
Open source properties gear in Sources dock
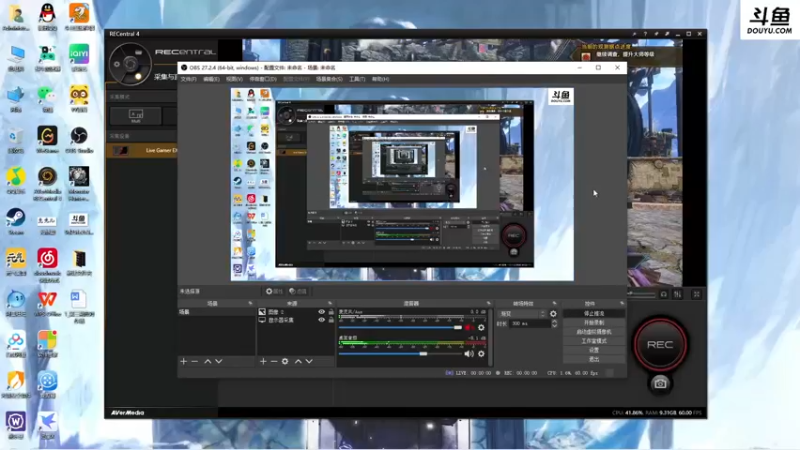285,361
